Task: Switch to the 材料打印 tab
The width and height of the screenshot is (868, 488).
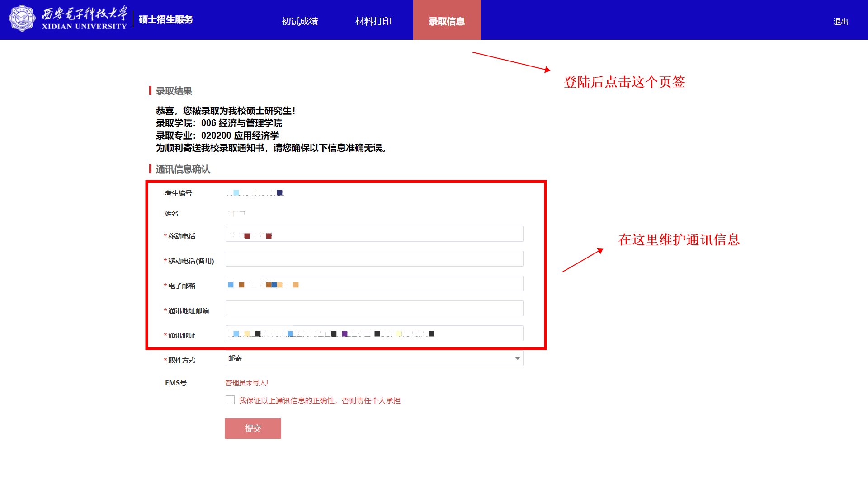Action: 373,21
